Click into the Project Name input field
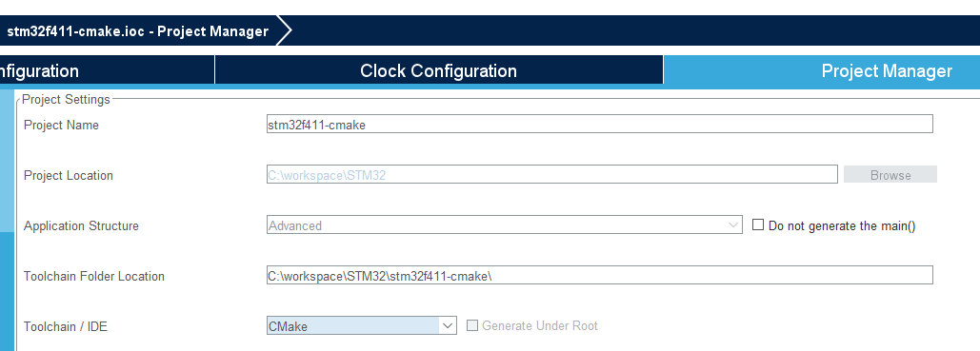This screenshot has height=351, width=980. pyautogui.click(x=599, y=125)
